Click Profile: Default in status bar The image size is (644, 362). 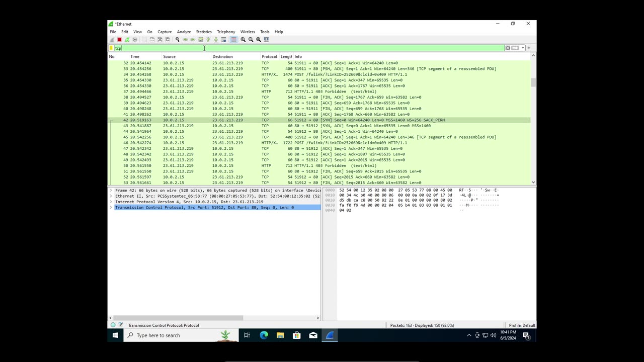click(522, 325)
